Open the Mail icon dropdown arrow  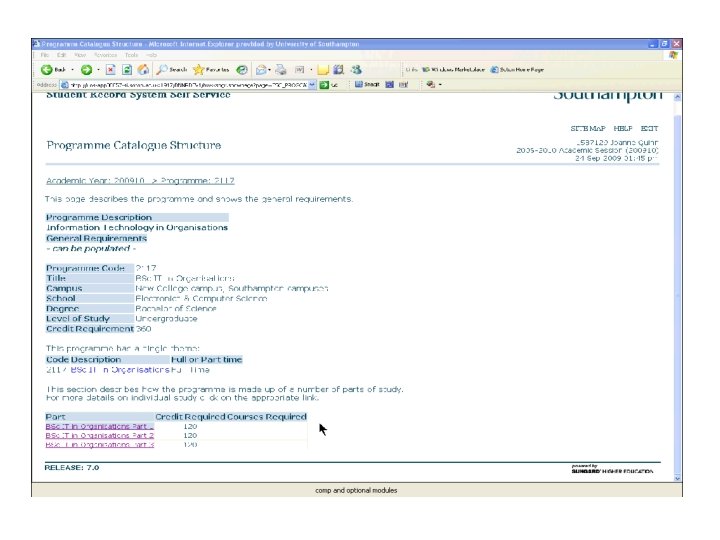(x=270, y=70)
